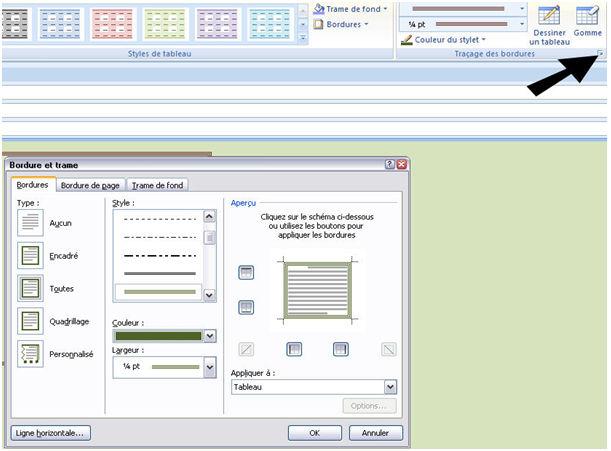The image size is (611, 451).
Task: Select the red table style thumbnail
Action: [x=112, y=24]
